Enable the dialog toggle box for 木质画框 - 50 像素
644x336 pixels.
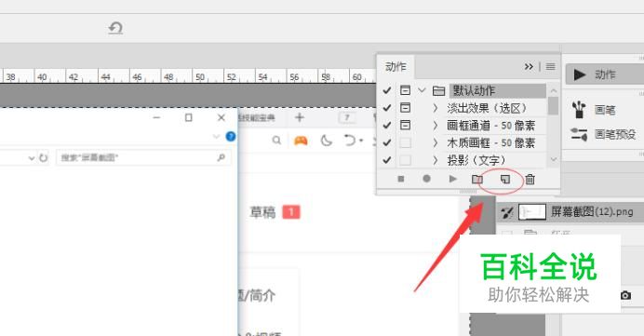(x=405, y=142)
